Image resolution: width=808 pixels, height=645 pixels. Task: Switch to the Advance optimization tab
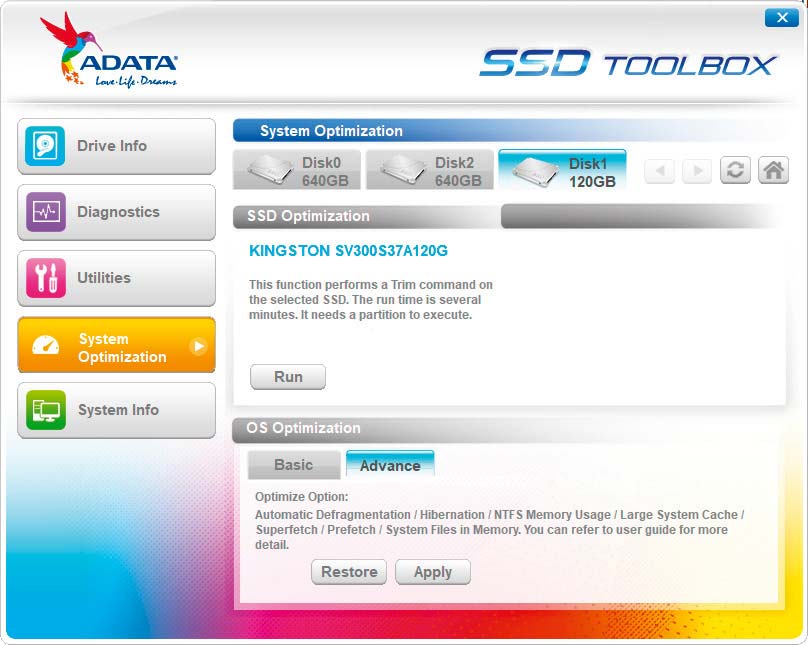pyautogui.click(x=390, y=465)
